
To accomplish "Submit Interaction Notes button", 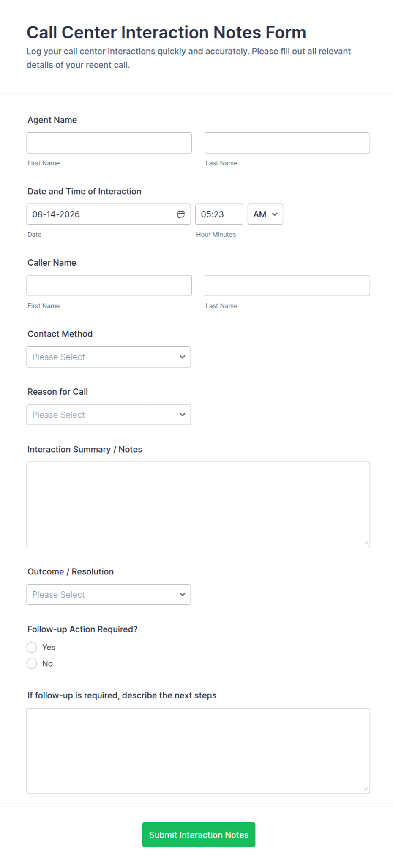I will click(x=199, y=835).
